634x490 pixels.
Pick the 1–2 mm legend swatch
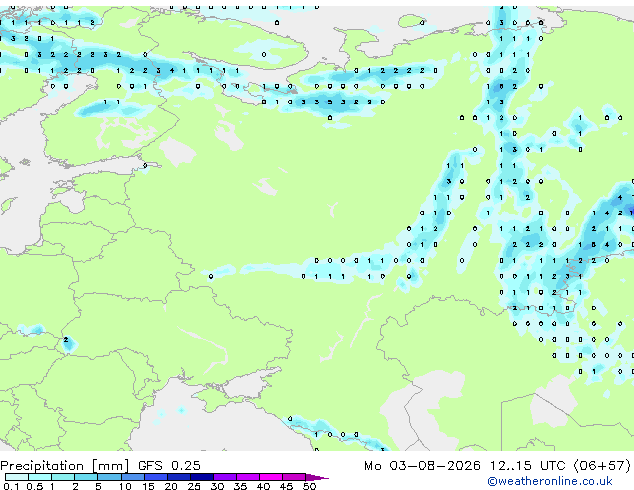pyautogui.click(x=63, y=477)
